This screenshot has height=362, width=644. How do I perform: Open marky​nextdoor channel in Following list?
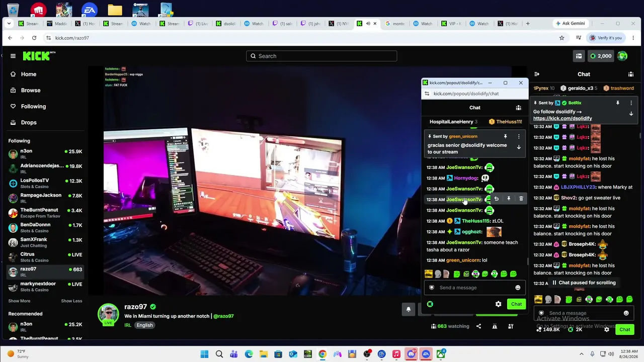(x=45, y=287)
